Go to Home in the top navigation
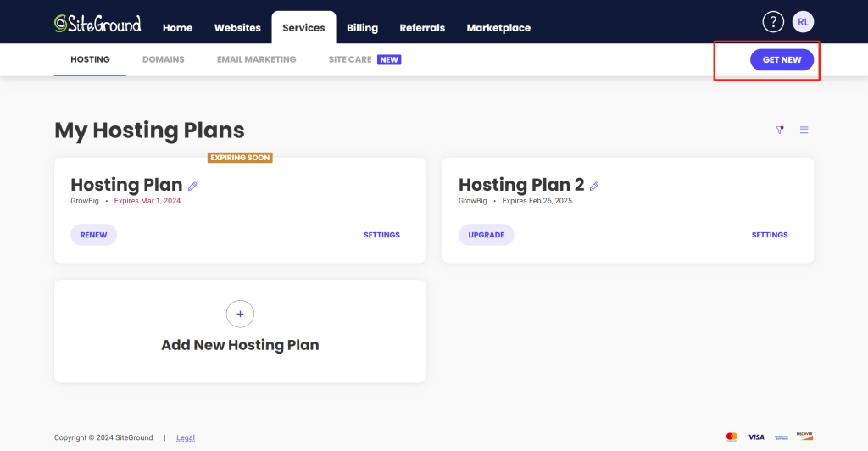Viewport: 868px width, 451px height. pos(178,28)
